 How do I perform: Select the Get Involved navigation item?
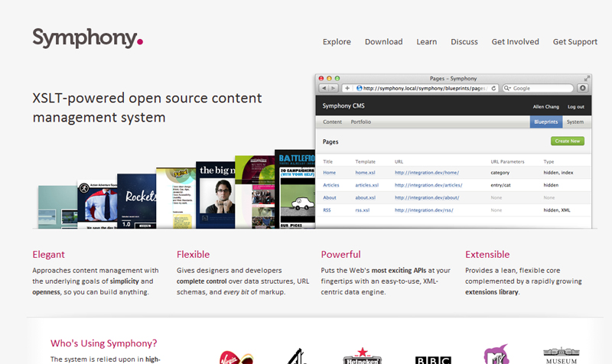point(515,42)
